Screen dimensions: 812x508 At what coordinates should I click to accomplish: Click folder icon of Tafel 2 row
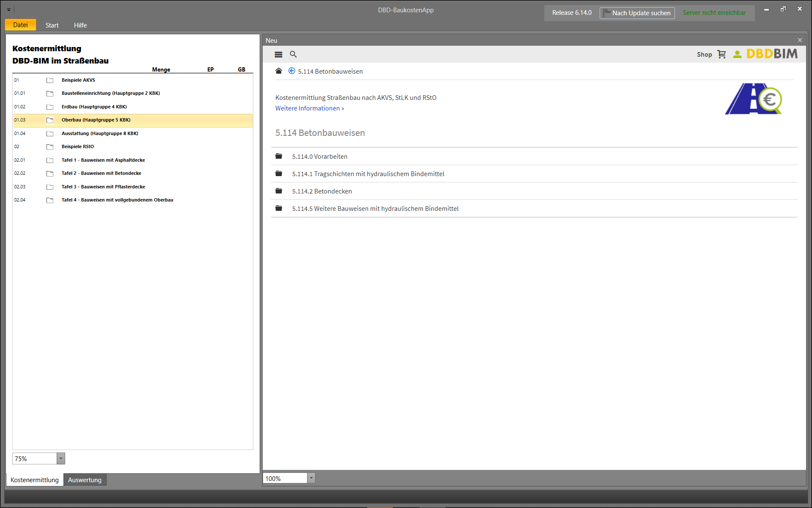(x=50, y=174)
